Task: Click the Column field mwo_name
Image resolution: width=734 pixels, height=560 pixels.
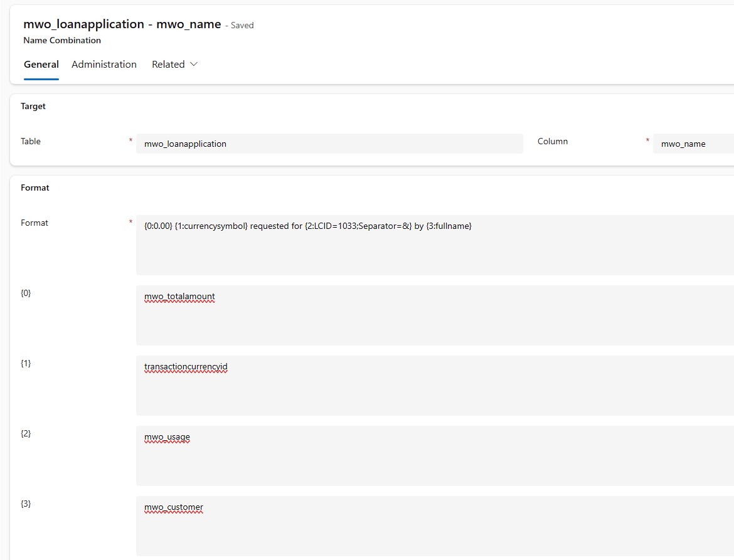Action: pyautogui.click(x=693, y=144)
